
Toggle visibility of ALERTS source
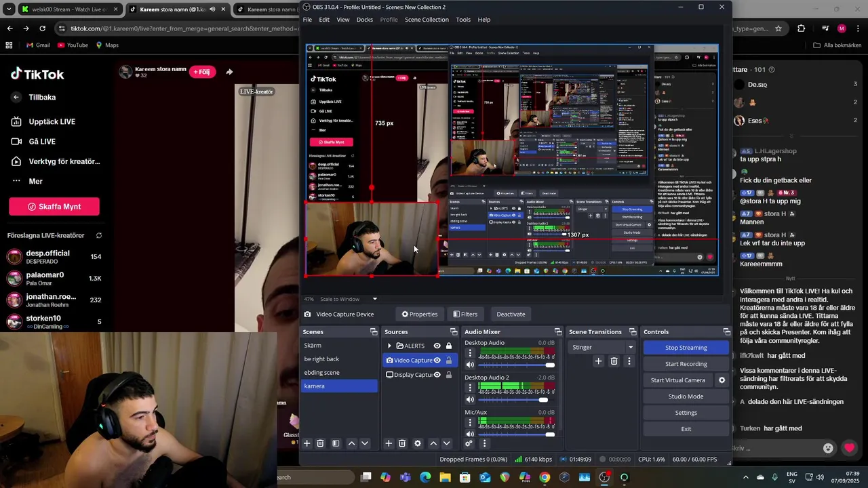pos(437,346)
